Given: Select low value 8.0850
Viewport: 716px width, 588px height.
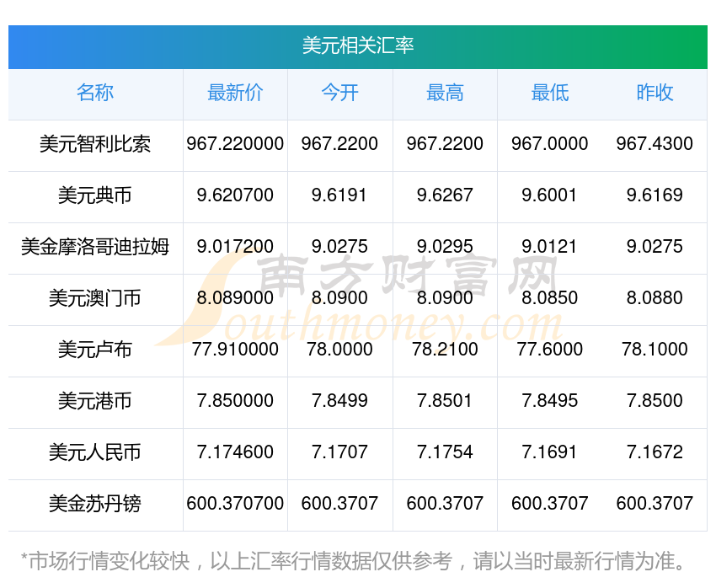Looking at the screenshot, I should tap(550, 298).
